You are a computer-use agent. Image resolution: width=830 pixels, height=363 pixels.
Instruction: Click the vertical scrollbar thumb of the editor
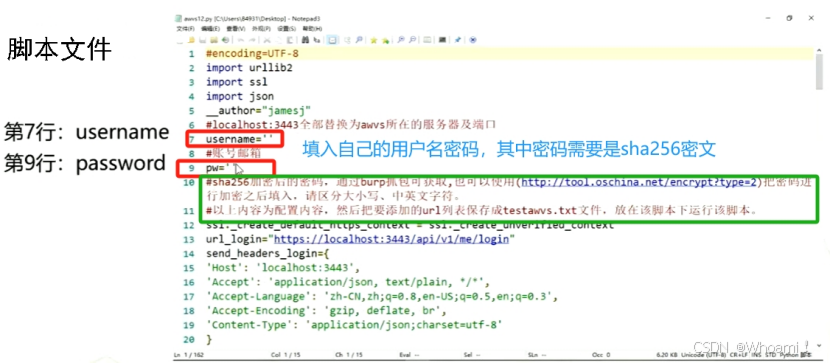point(820,71)
